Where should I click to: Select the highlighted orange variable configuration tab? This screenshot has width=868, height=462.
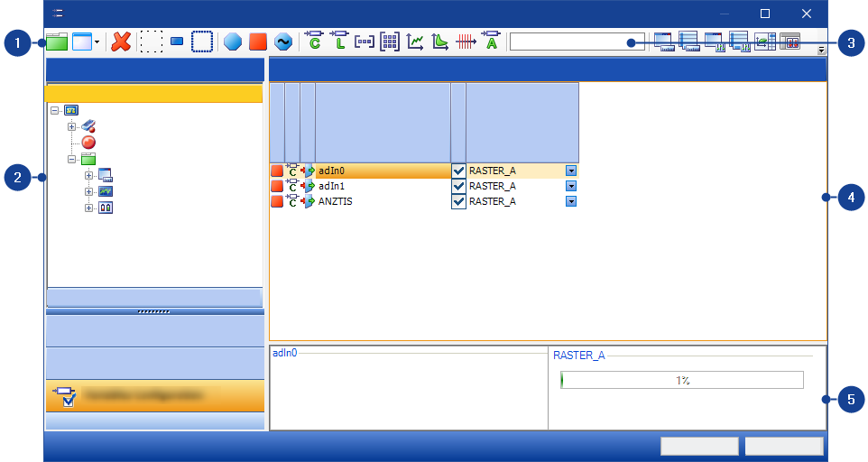pos(154,395)
